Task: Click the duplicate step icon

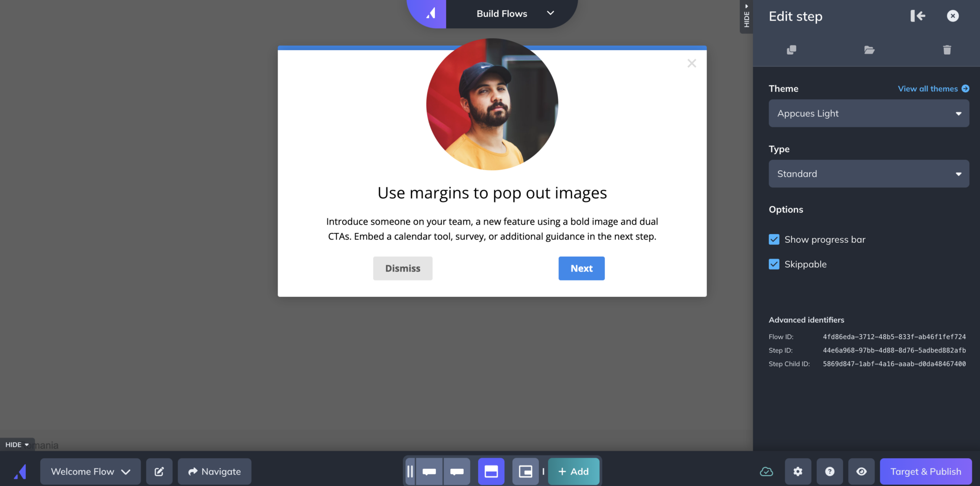Action: pos(791,50)
